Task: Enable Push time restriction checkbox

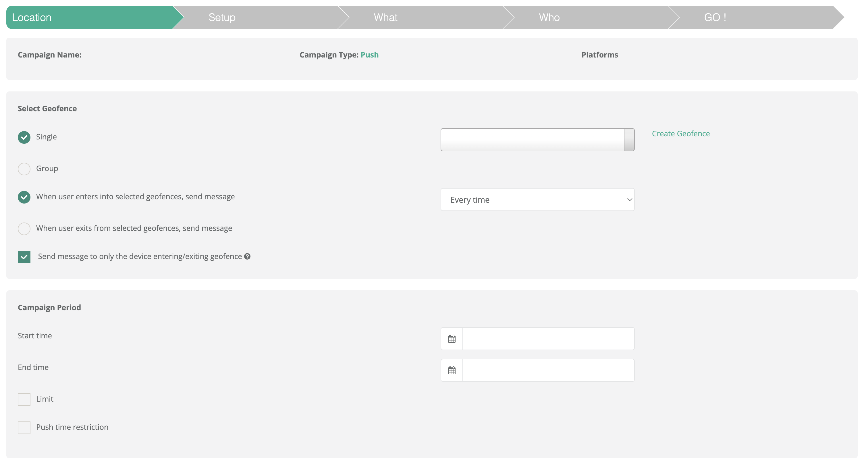Action: pyautogui.click(x=24, y=427)
